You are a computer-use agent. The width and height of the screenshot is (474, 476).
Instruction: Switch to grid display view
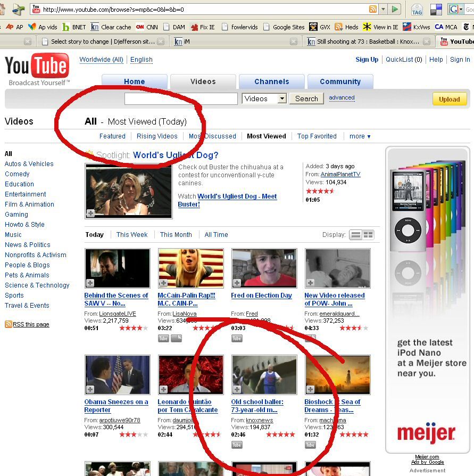[368, 235]
